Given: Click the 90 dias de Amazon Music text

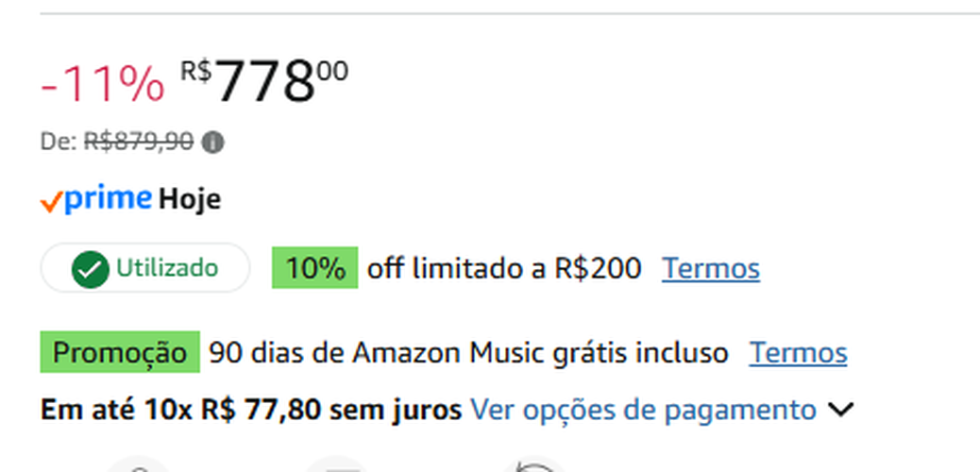Looking at the screenshot, I should point(468,353).
